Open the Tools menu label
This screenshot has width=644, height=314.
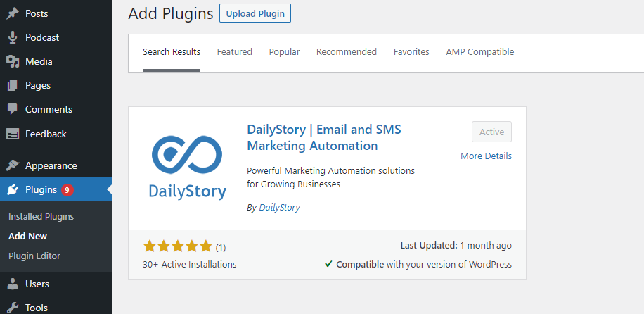coord(37,308)
